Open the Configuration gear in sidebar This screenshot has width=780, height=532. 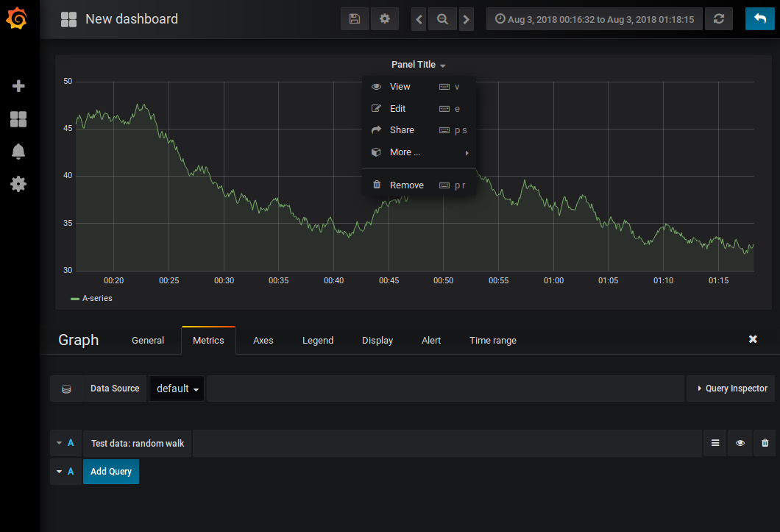point(18,184)
